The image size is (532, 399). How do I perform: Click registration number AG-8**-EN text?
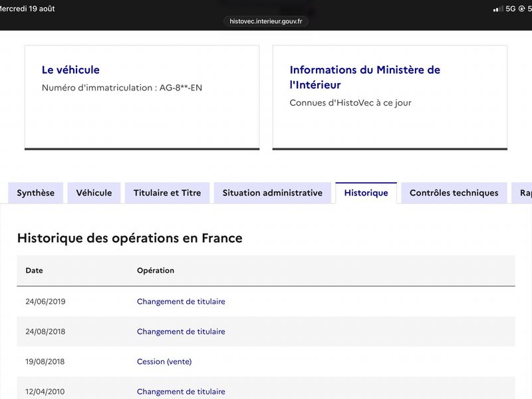point(181,88)
